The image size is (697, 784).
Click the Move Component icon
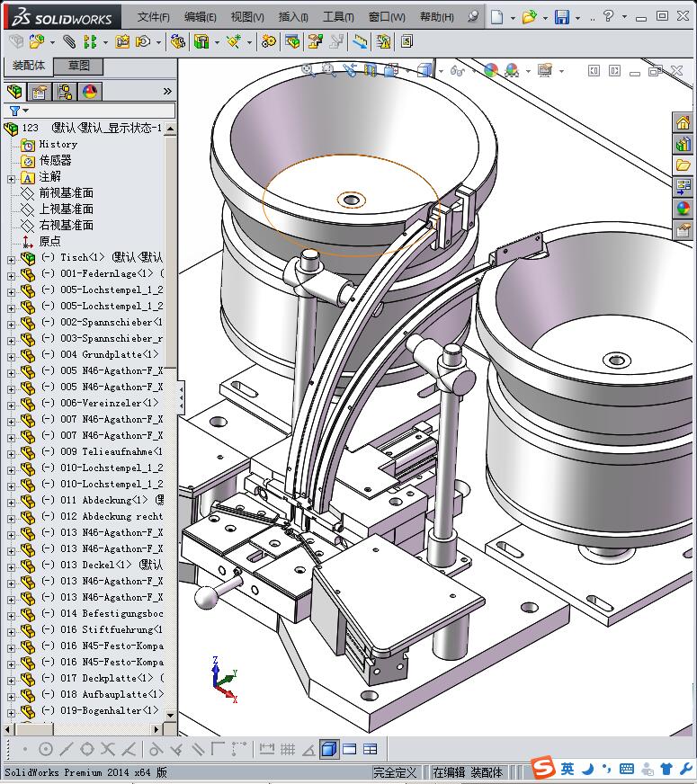[x=143, y=41]
